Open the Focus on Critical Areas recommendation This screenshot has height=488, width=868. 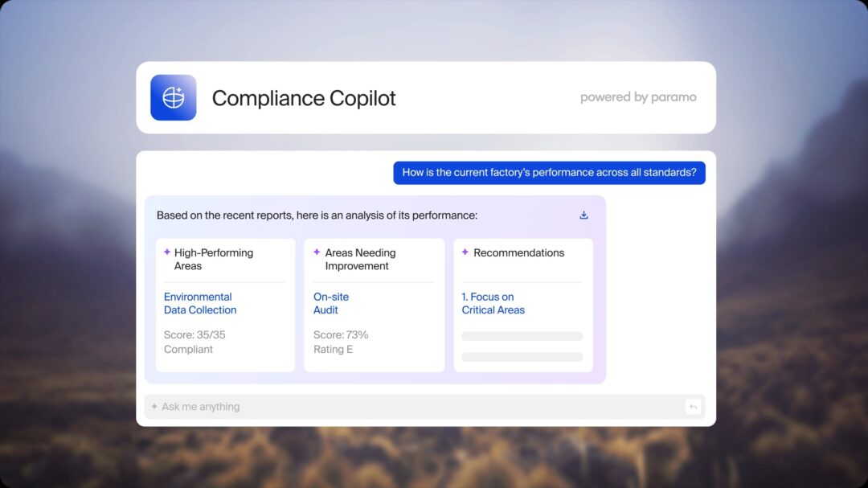tap(493, 304)
